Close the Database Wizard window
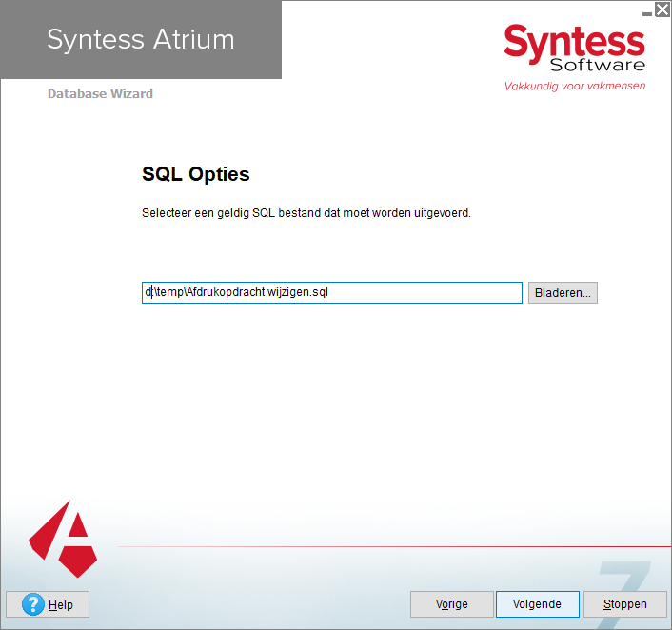The width and height of the screenshot is (672, 630). coord(662,9)
